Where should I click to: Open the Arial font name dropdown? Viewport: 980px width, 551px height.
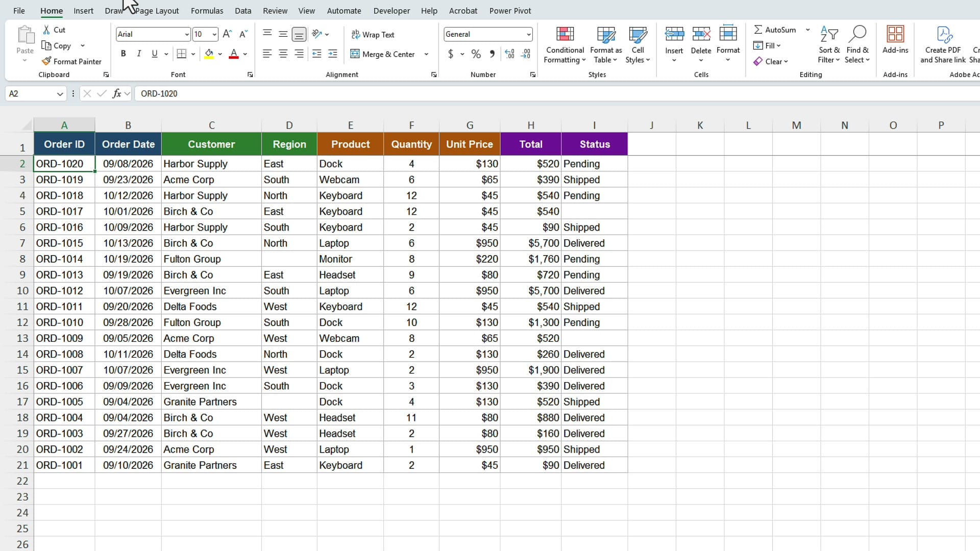click(x=186, y=34)
